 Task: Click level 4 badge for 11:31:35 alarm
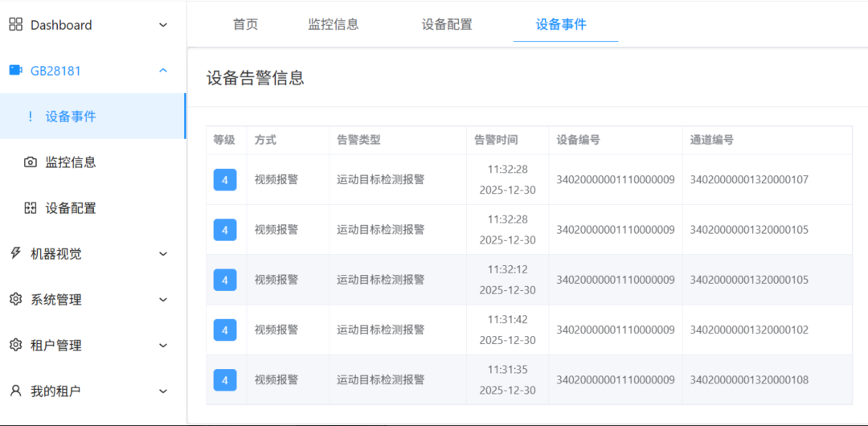224,379
